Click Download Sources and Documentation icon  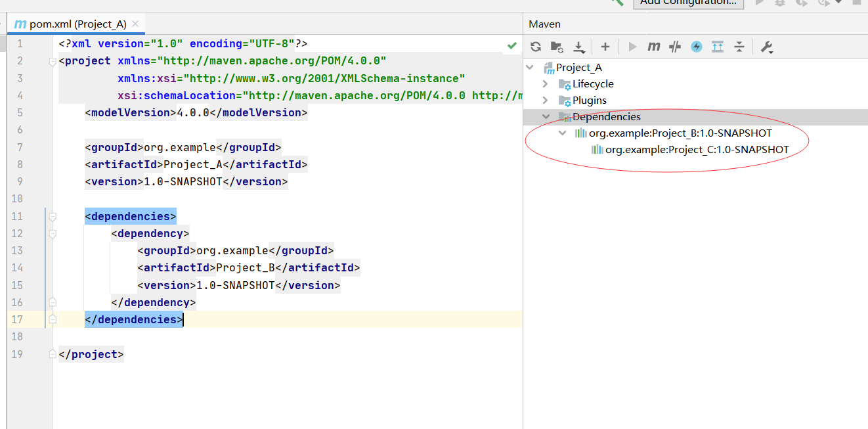pyautogui.click(x=579, y=47)
